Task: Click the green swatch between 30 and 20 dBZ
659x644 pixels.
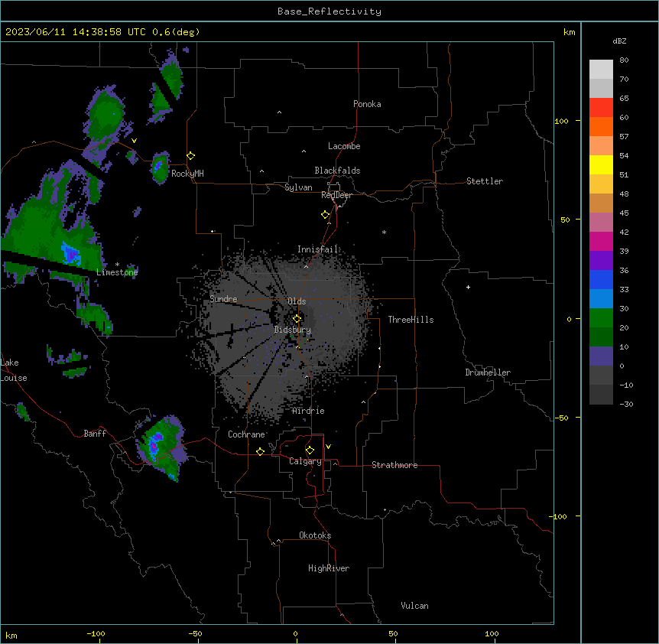Action: [x=601, y=318]
